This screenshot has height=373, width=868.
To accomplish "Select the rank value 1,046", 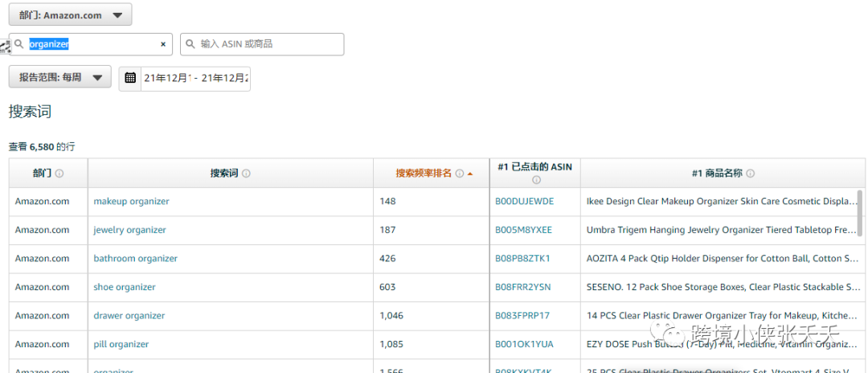I will coord(391,316).
